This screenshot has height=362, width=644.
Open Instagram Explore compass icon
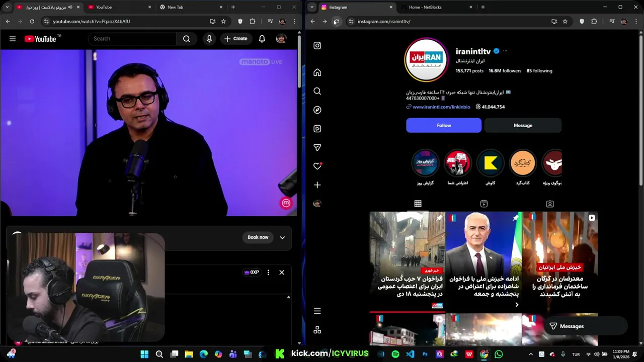317,110
